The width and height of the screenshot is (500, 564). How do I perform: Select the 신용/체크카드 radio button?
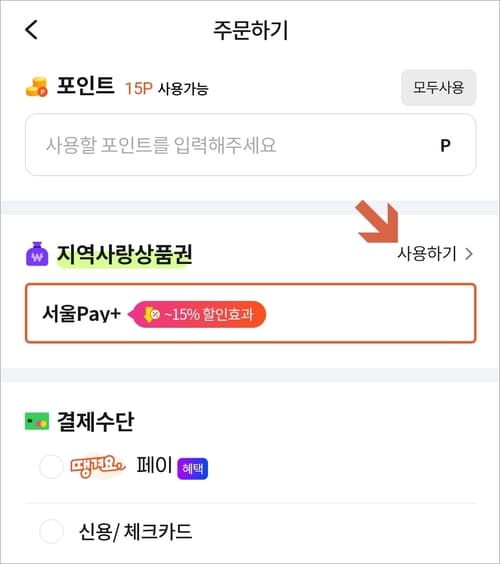51,531
